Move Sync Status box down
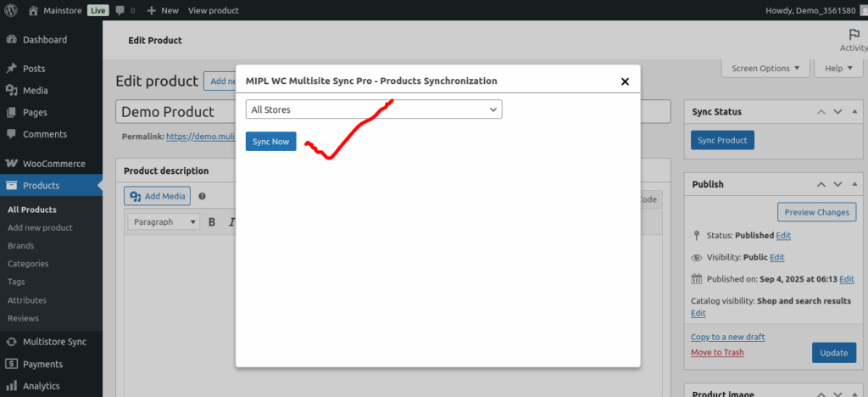 [837, 112]
